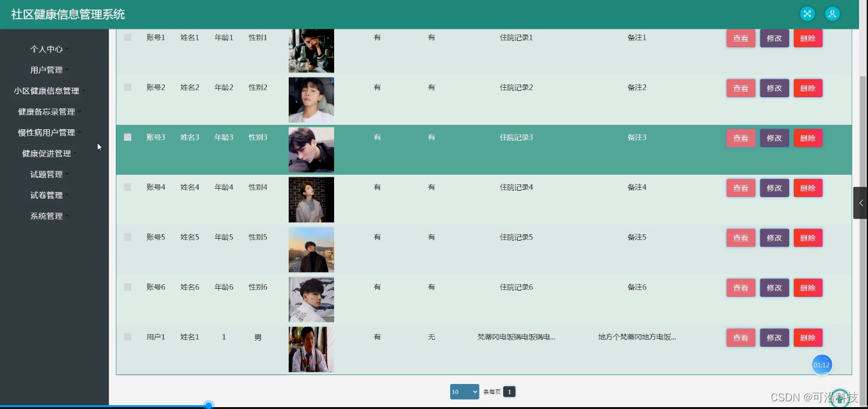Click the photo thumbnail on row 账号4
This screenshot has width=868, height=409.
pyautogui.click(x=311, y=199)
